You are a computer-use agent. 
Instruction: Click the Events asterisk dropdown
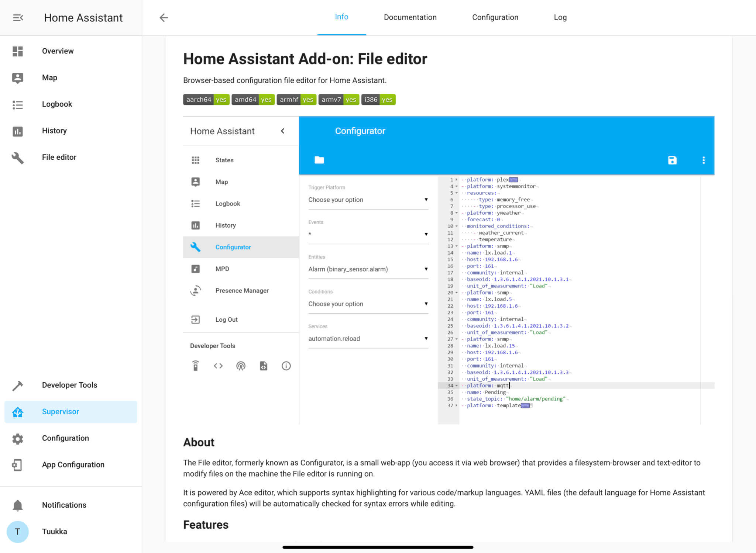[x=368, y=234]
